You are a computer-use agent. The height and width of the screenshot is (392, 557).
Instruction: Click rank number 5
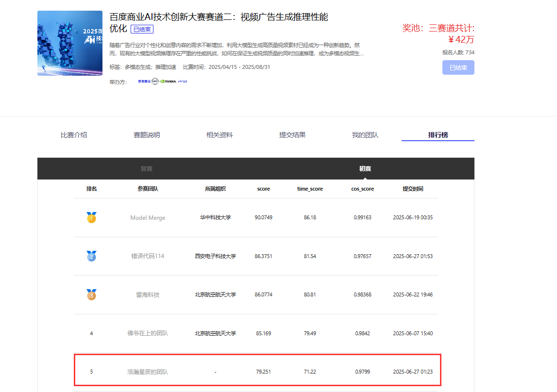click(x=91, y=372)
